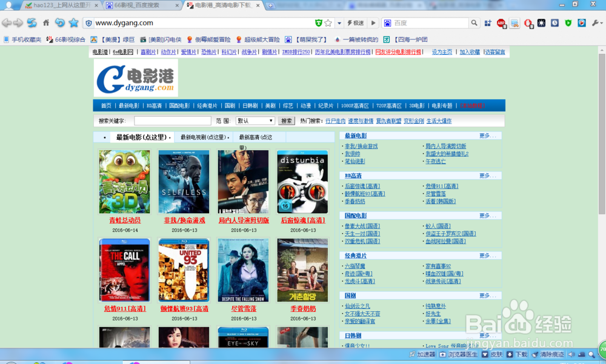The image size is (606, 364).
Task: Open 1080P高清区 in nav bar
Action: pos(355,105)
